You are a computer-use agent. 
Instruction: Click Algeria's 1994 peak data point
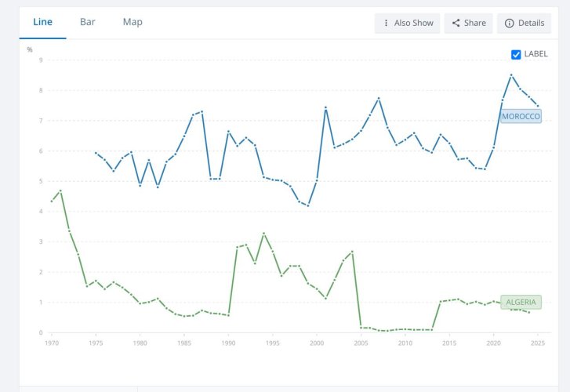click(264, 234)
